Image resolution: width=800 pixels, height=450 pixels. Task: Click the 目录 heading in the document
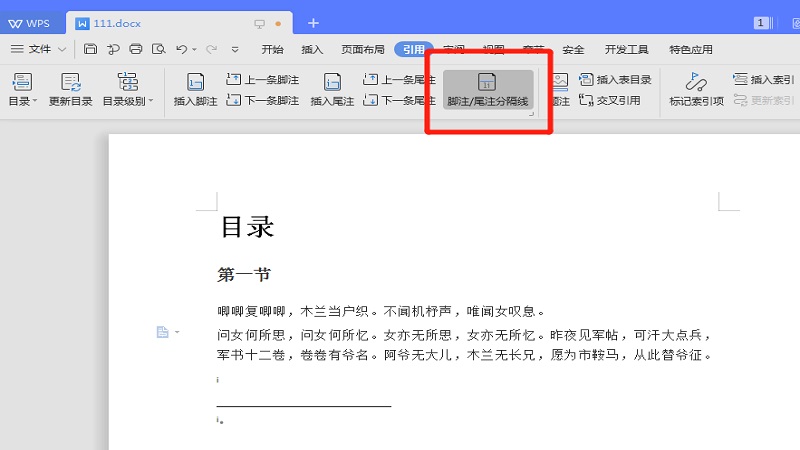(246, 227)
